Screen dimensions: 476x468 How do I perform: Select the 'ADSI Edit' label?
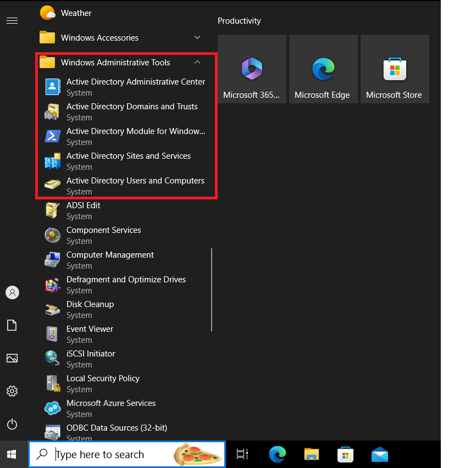click(84, 205)
